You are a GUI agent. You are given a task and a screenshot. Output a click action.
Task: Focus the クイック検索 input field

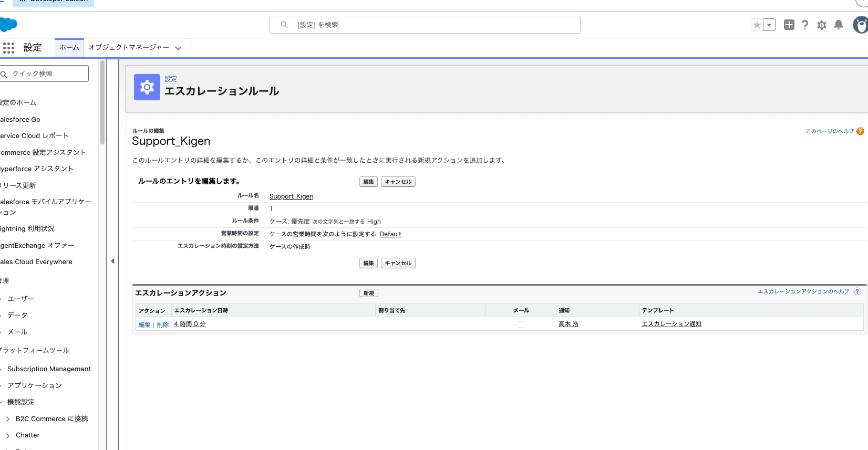(x=44, y=74)
